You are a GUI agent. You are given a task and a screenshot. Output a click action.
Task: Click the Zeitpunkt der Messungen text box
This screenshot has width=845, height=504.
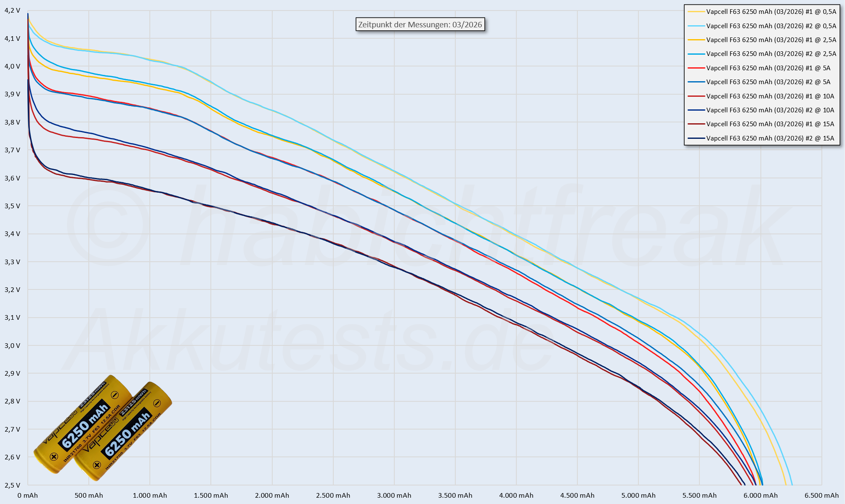point(420,24)
